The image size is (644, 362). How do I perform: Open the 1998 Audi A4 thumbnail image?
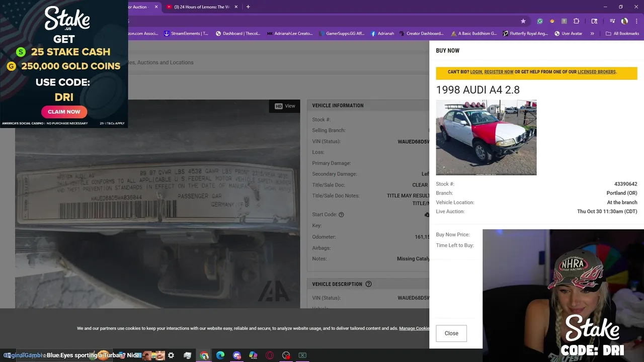(x=486, y=137)
